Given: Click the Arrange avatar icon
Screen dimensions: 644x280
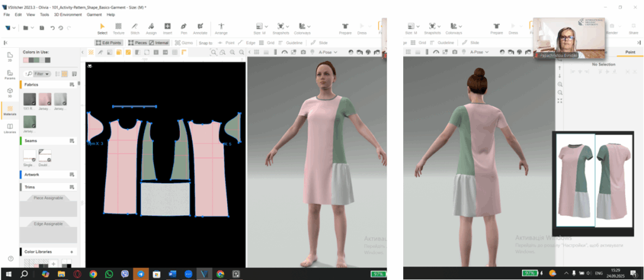Looking at the screenshot, I should point(221,27).
